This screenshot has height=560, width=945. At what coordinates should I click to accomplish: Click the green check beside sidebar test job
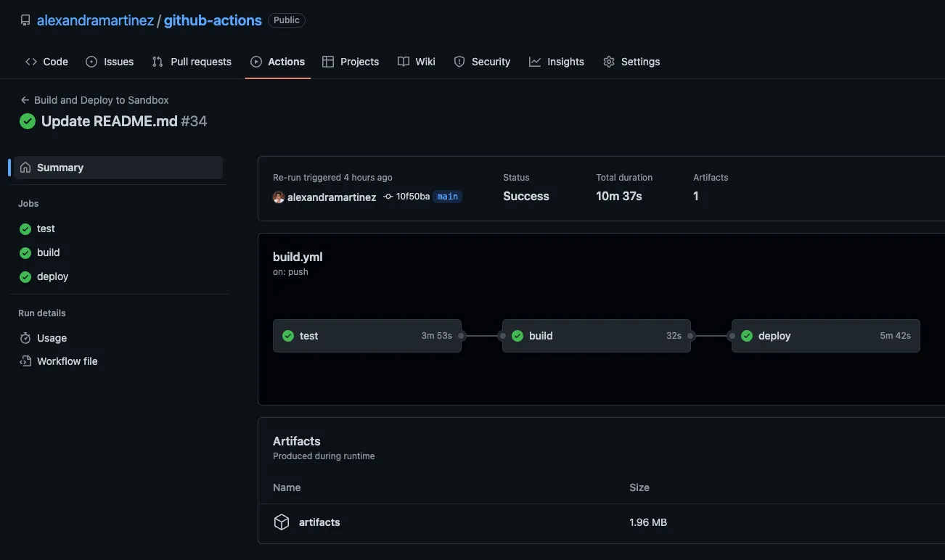coord(25,228)
